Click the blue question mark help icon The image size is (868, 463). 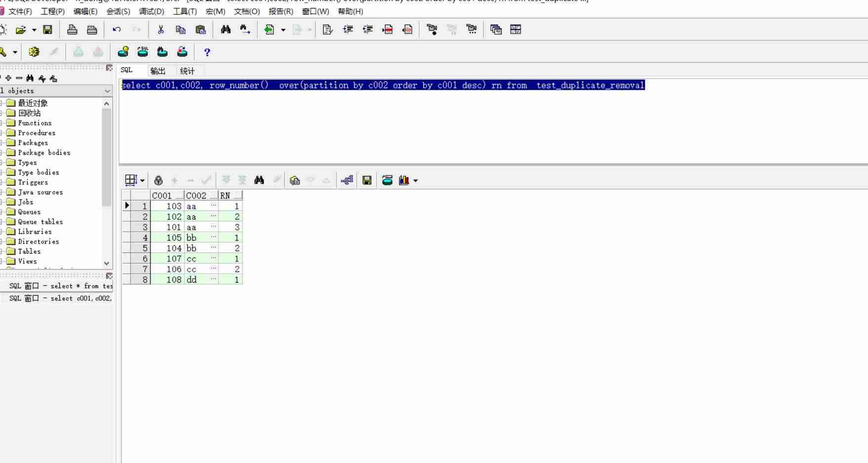click(x=207, y=52)
